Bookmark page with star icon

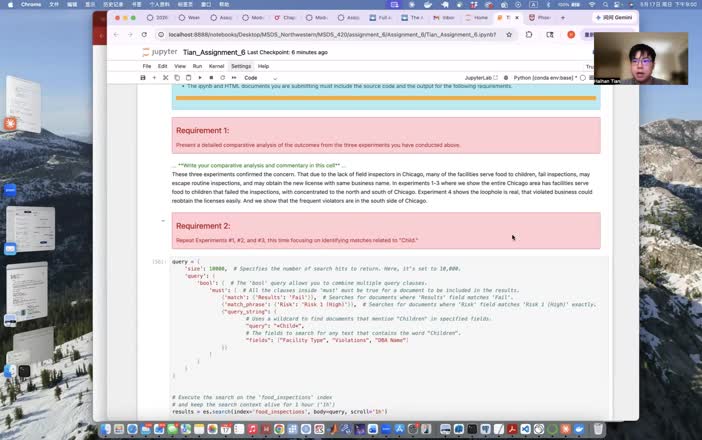(509, 34)
